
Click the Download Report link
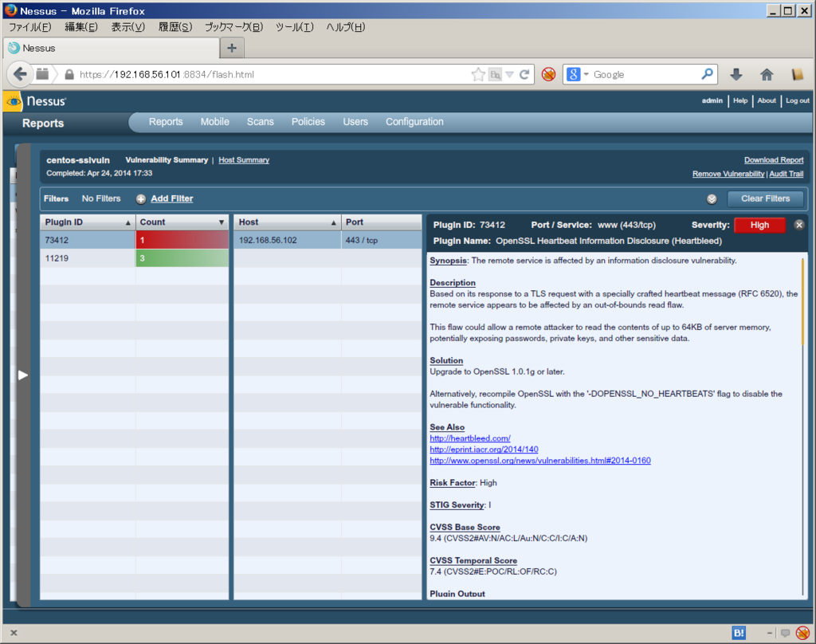774,160
